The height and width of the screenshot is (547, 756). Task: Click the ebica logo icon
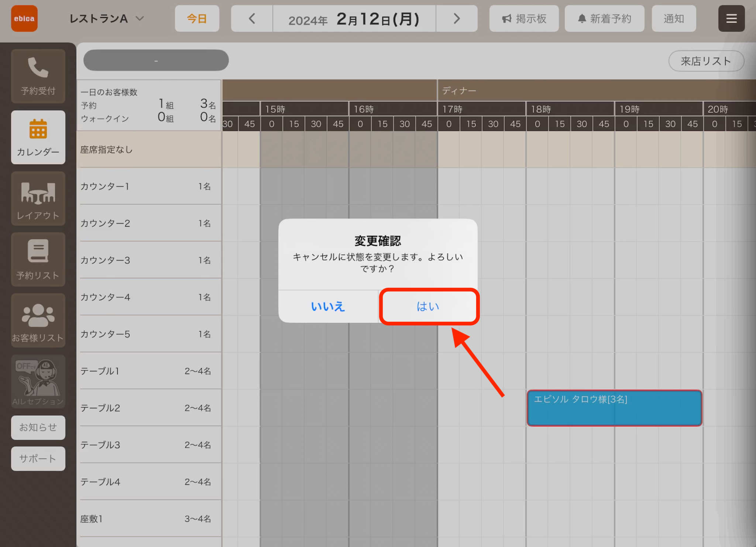tap(24, 18)
